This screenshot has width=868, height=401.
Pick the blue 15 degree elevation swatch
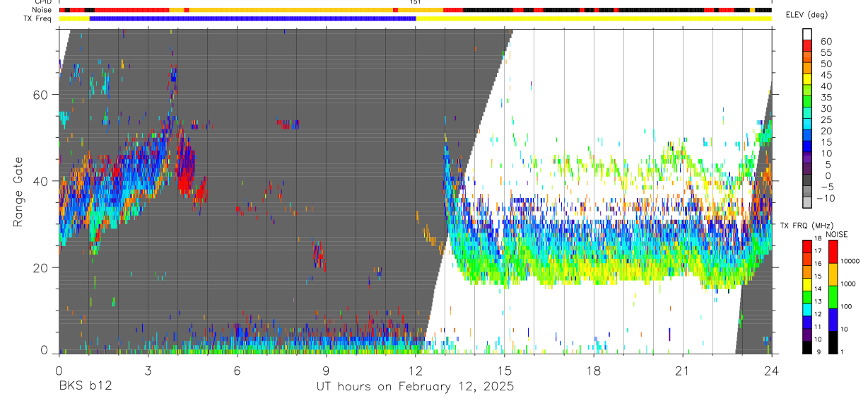pyautogui.click(x=807, y=146)
